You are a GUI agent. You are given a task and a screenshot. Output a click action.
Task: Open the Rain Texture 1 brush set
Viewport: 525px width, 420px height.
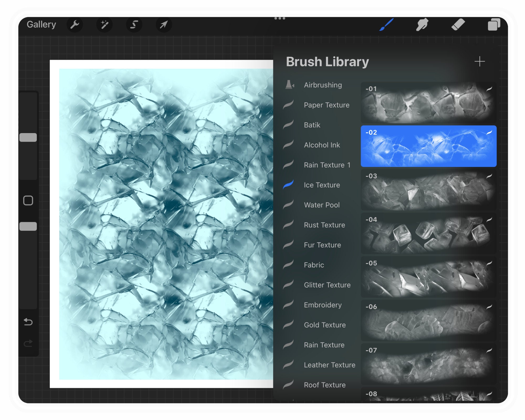327,165
